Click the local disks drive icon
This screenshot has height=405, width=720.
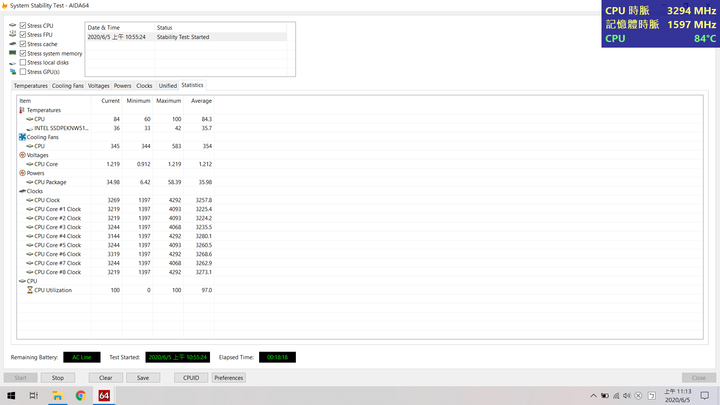pyautogui.click(x=12, y=63)
